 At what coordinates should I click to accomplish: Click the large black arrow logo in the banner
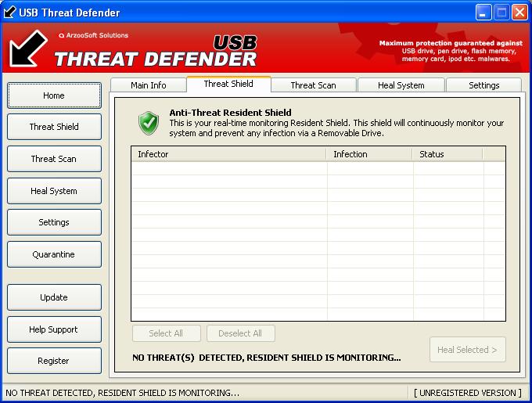click(x=28, y=49)
